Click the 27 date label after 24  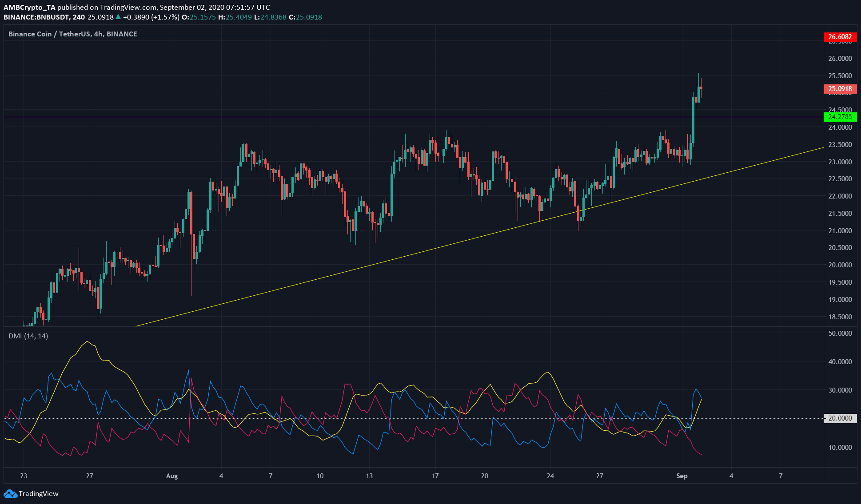pos(600,476)
